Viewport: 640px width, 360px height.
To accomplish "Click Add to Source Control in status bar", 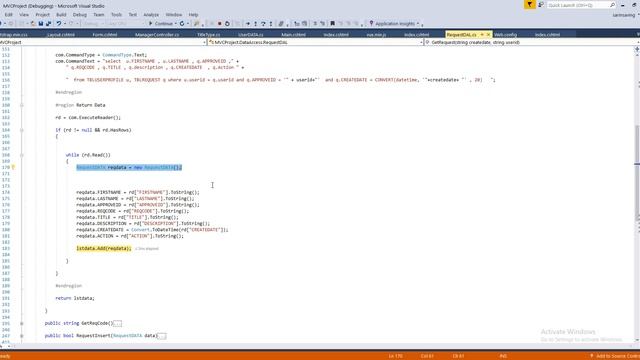I will 616,356.
